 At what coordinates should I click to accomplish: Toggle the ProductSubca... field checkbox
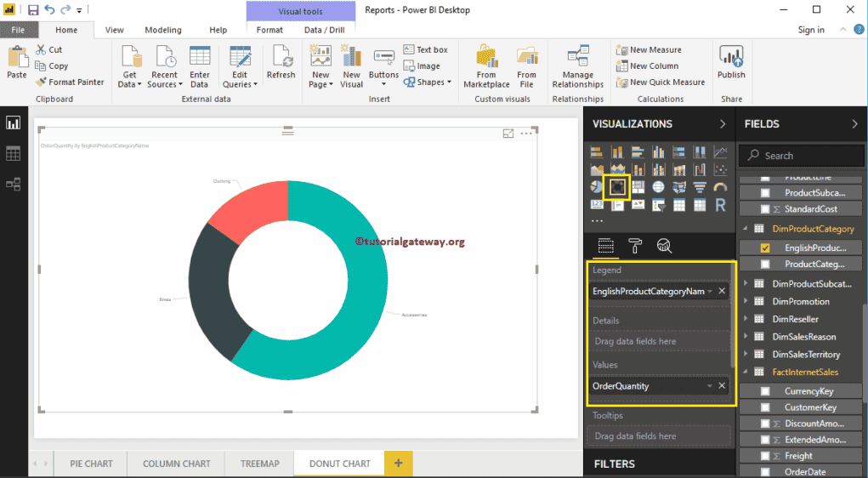pos(765,193)
